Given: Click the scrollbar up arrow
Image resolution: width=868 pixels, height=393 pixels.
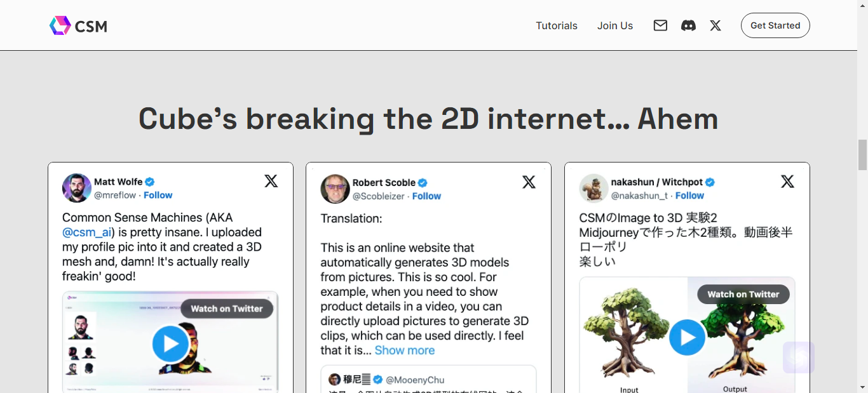Looking at the screenshot, I should [862, 6].
